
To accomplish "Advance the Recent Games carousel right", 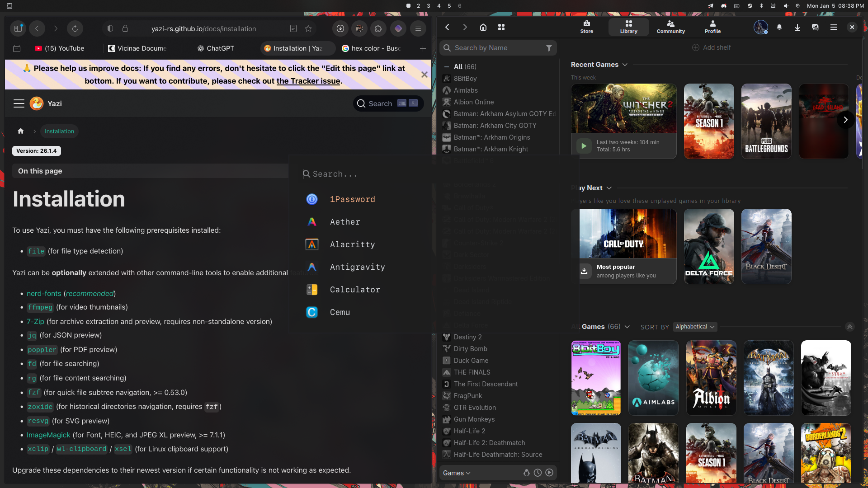I will click(845, 120).
